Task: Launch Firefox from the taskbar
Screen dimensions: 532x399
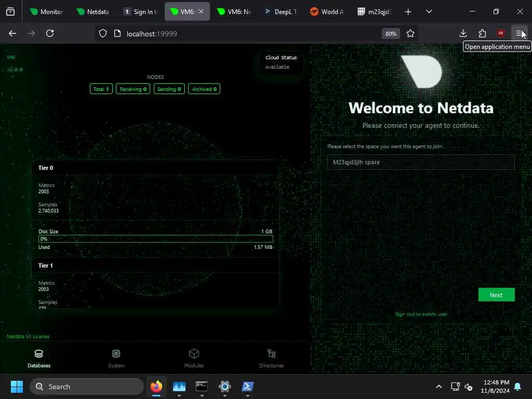Action: [156, 387]
